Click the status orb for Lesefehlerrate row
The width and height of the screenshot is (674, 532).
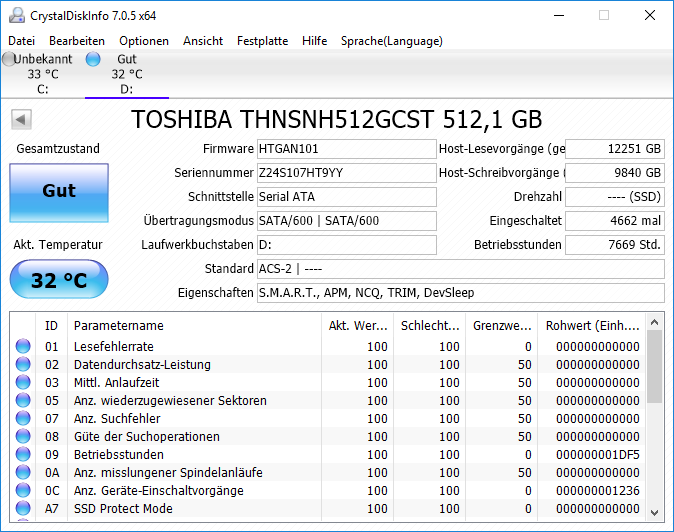tap(23, 346)
